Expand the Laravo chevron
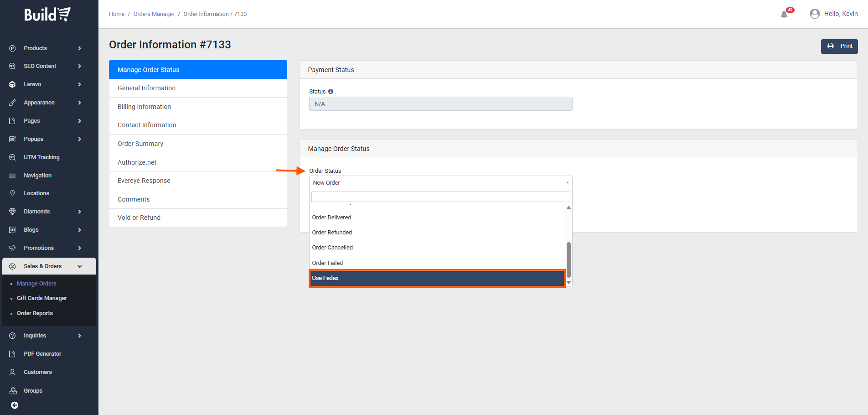The image size is (868, 415). pyautogui.click(x=80, y=84)
